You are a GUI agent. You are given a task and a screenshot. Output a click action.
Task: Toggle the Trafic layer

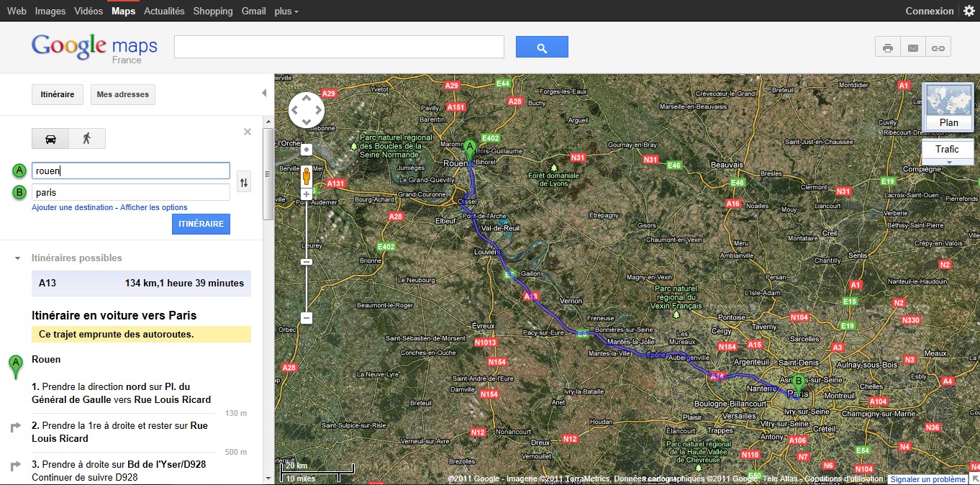point(947,149)
